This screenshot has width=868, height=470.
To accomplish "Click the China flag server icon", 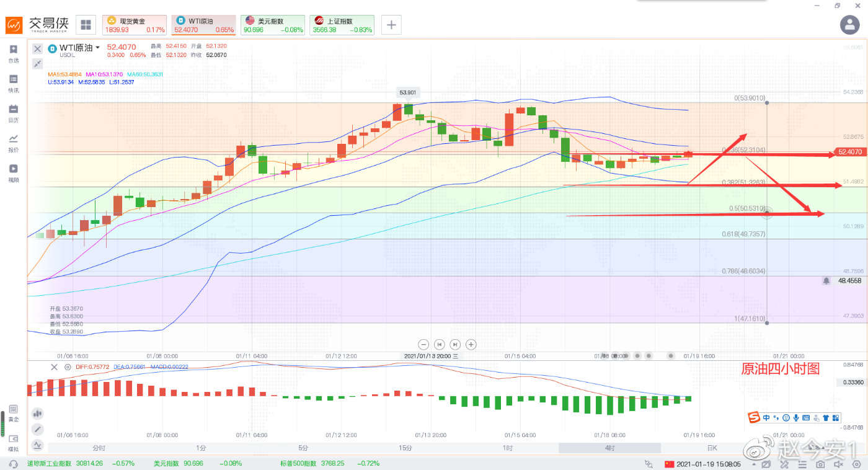I will tap(669, 464).
